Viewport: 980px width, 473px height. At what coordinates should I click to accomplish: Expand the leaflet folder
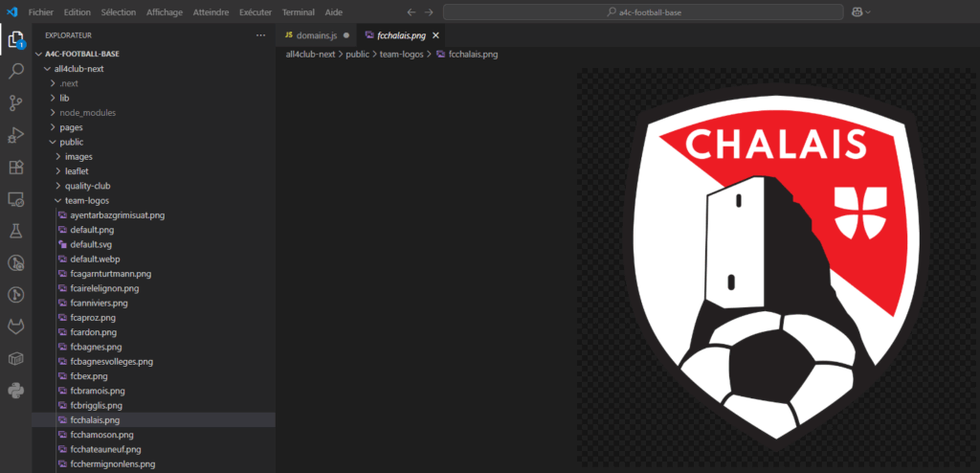point(78,171)
